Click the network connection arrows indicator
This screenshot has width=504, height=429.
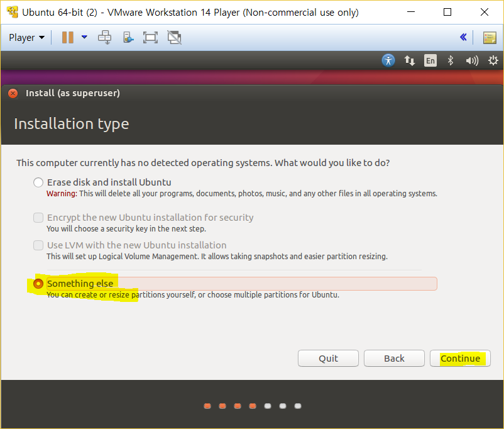click(410, 60)
